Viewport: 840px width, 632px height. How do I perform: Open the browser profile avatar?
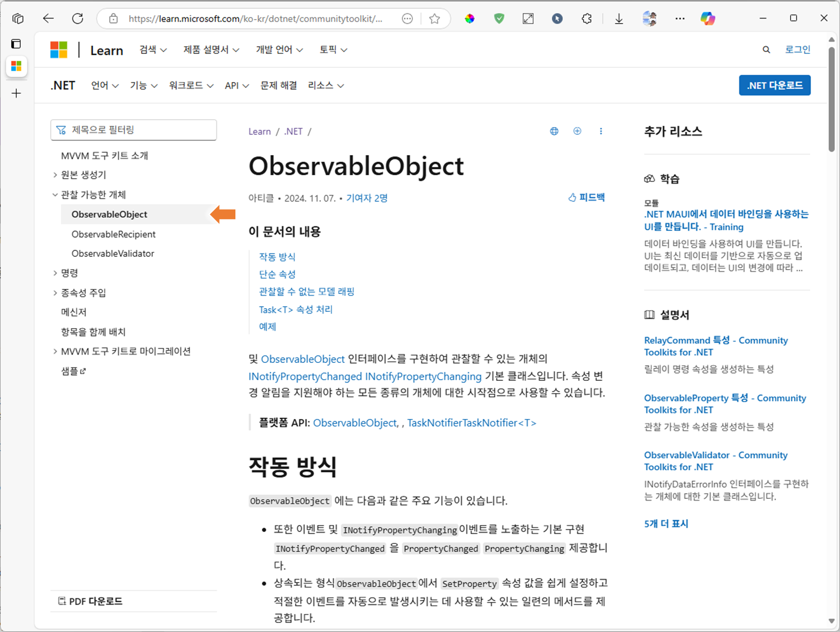(650, 19)
